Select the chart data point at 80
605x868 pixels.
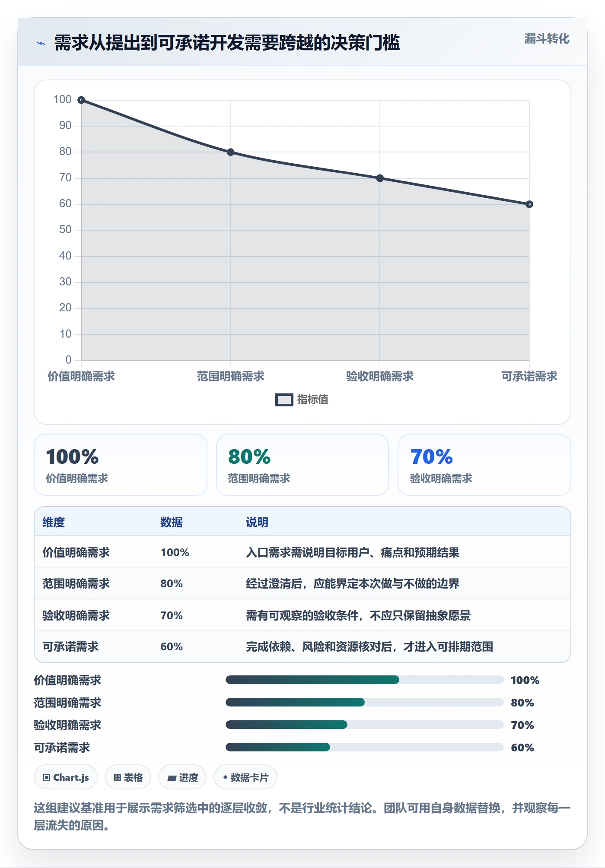(231, 152)
